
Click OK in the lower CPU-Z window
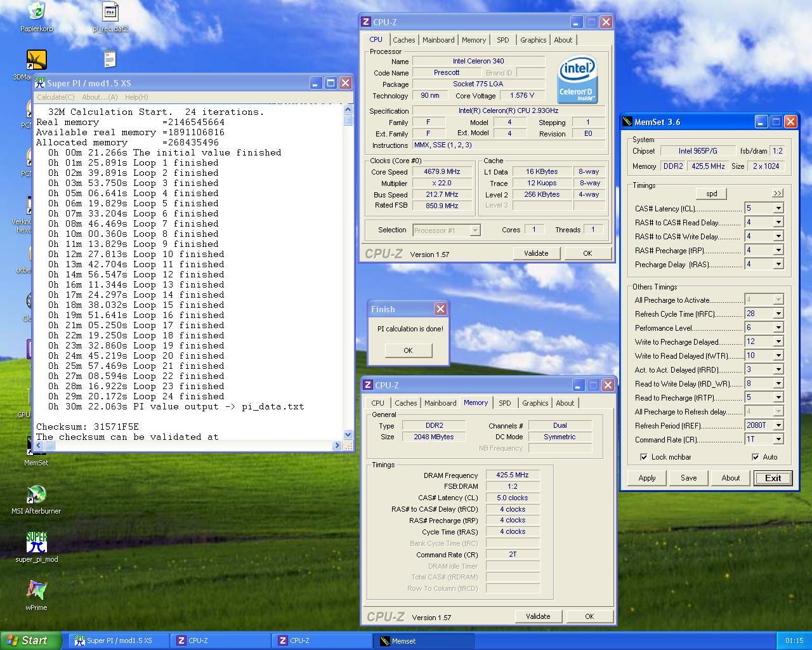[x=589, y=616]
